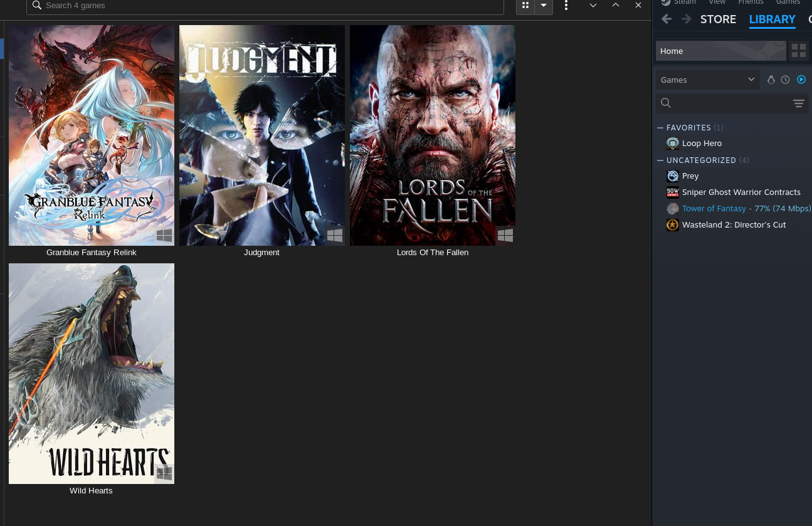Image resolution: width=812 pixels, height=526 pixels.
Task: Click the 'Granblue Fantasy Relink' caption
Action: [92, 253]
